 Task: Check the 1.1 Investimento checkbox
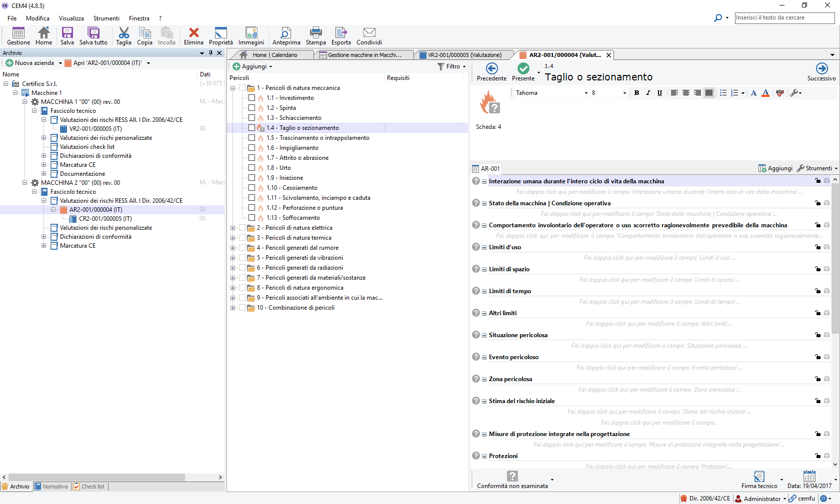pos(252,98)
